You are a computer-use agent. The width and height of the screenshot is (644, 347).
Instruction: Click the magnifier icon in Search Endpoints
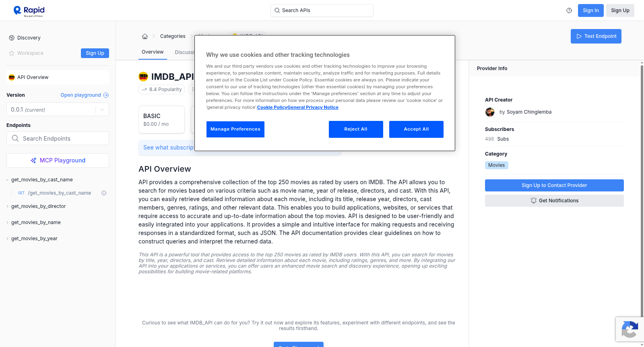click(15, 138)
